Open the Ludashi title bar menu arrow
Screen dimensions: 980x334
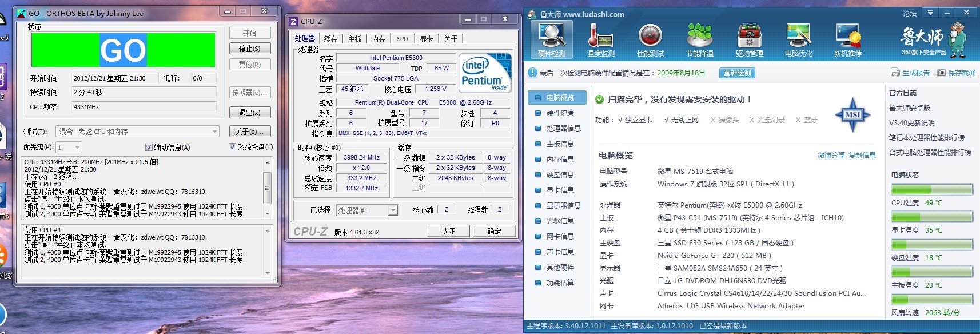point(930,13)
